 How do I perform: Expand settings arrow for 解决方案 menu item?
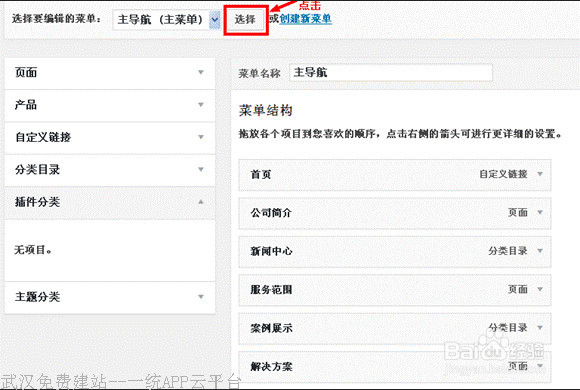click(540, 366)
